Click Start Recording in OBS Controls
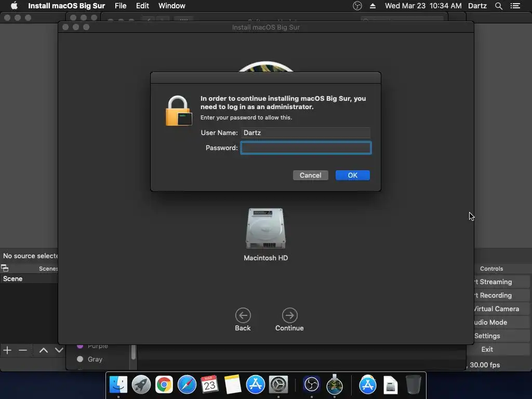The width and height of the screenshot is (532, 399). click(501, 296)
